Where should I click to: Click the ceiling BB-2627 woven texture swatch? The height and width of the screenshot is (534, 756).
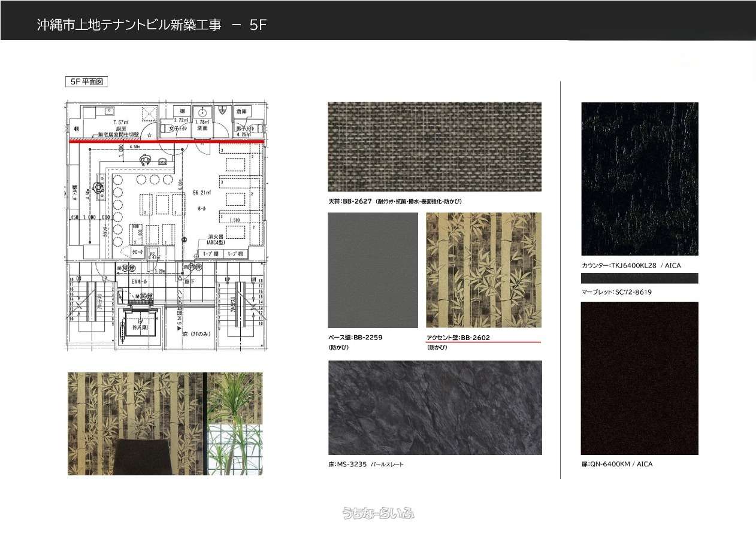click(434, 147)
